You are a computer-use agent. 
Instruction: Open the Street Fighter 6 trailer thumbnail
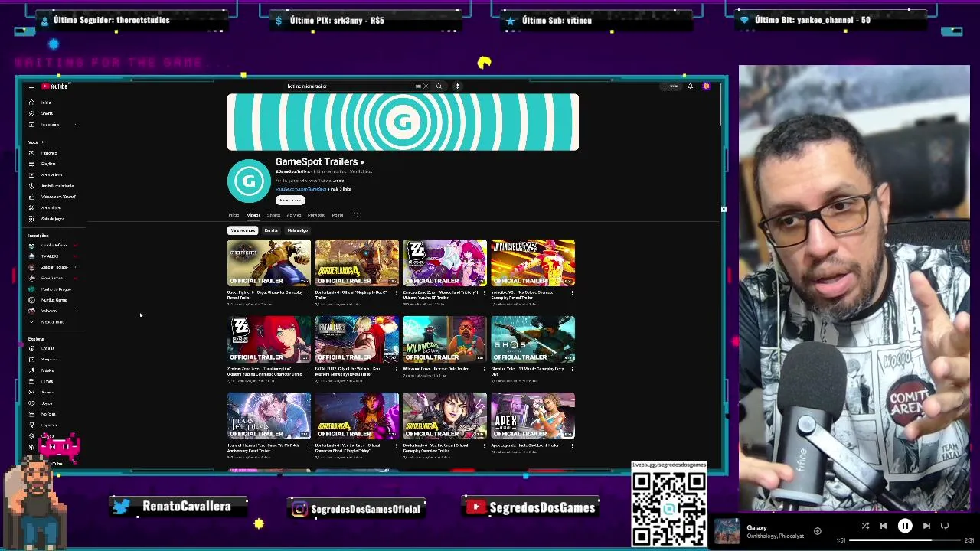click(x=269, y=262)
